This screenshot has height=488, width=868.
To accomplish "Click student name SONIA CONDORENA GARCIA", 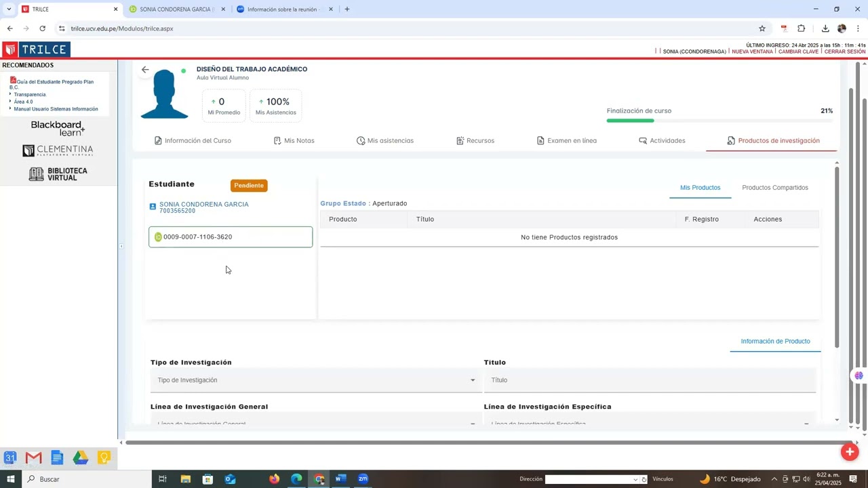I will pos(203,204).
